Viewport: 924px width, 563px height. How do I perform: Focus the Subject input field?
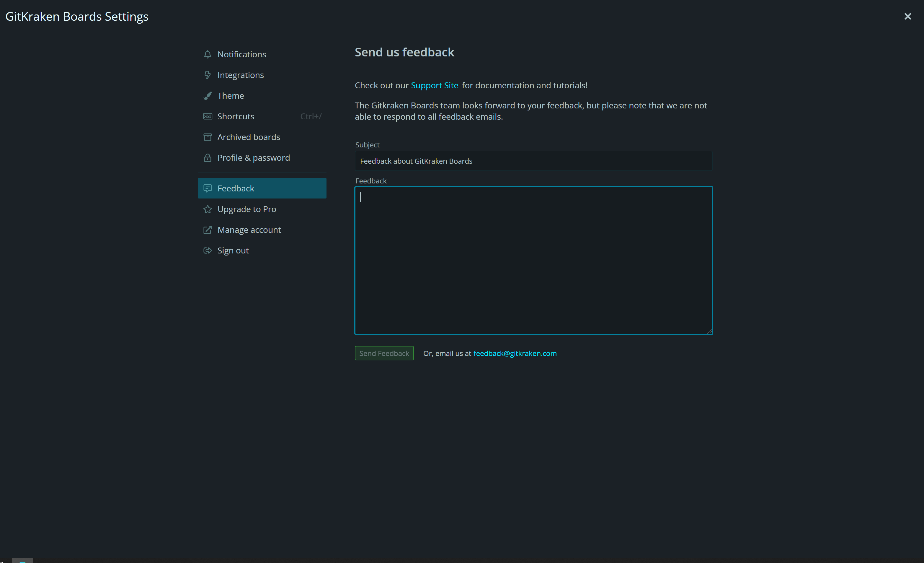click(x=533, y=161)
